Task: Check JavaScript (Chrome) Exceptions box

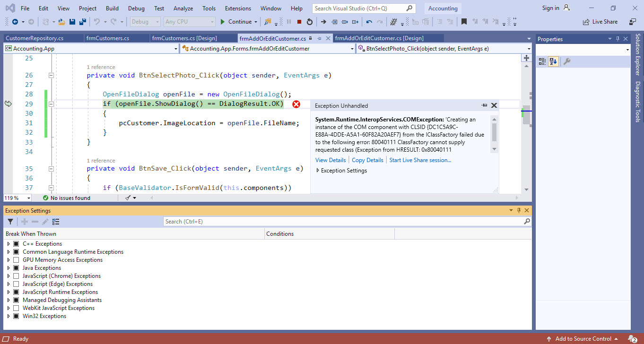Action: point(16,276)
